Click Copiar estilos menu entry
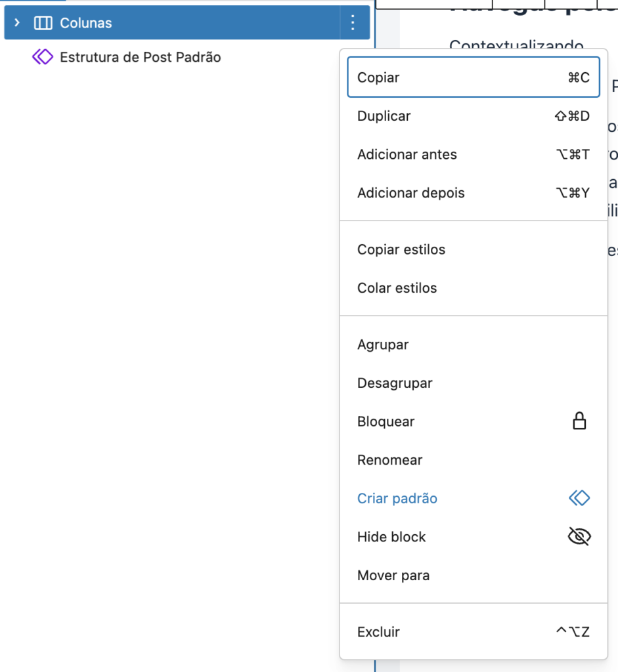Viewport: 618px width, 672px height. pos(474,249)
